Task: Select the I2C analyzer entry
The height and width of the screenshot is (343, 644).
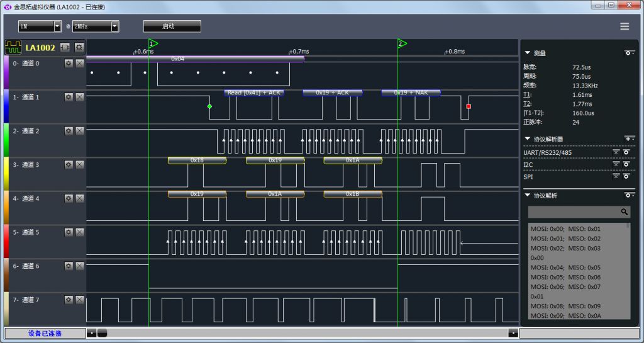Action: [x=528, y=165]
